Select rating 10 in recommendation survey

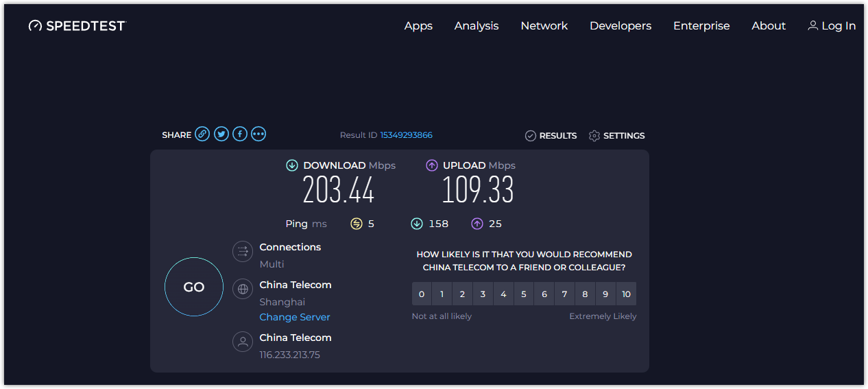click(x=626, y=294)
